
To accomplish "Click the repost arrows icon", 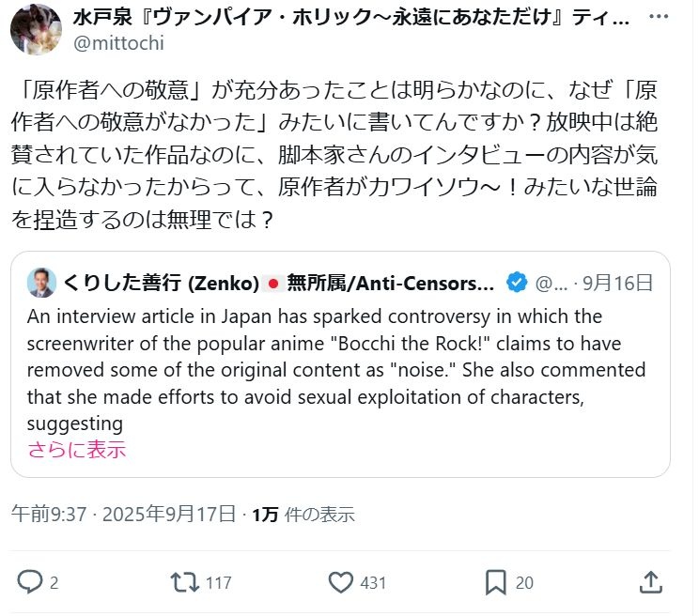I will (x=185, y=582).
